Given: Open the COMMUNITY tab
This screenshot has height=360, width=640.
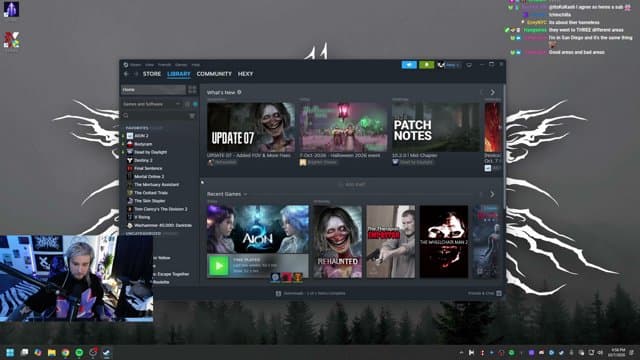Looking at the screenshot, I should click(214, 74).
